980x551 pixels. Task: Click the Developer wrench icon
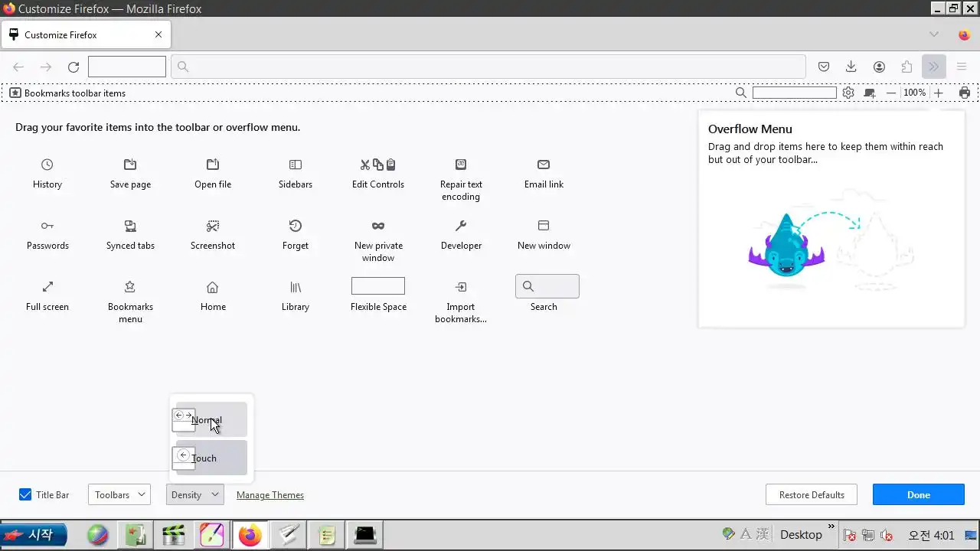click(461, 226)
